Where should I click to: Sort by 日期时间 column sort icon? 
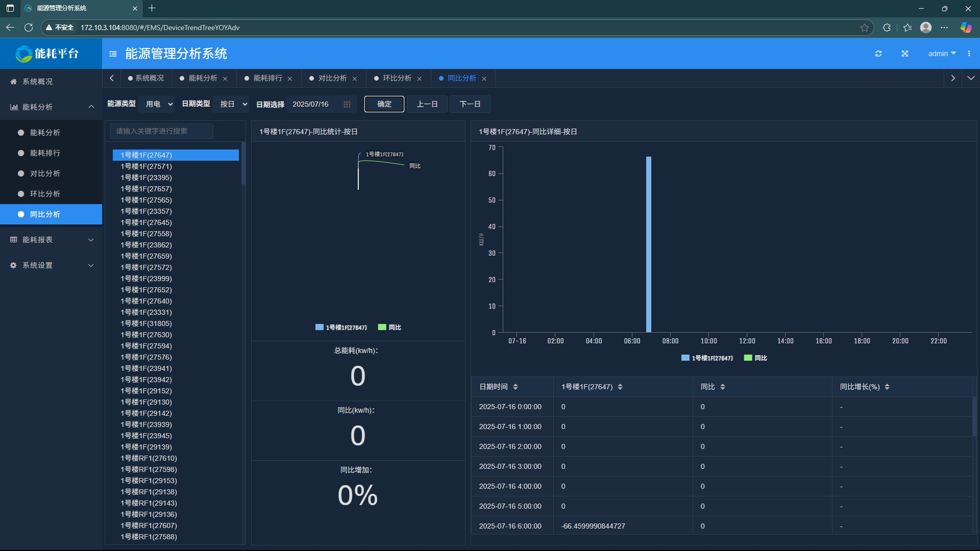515,387
